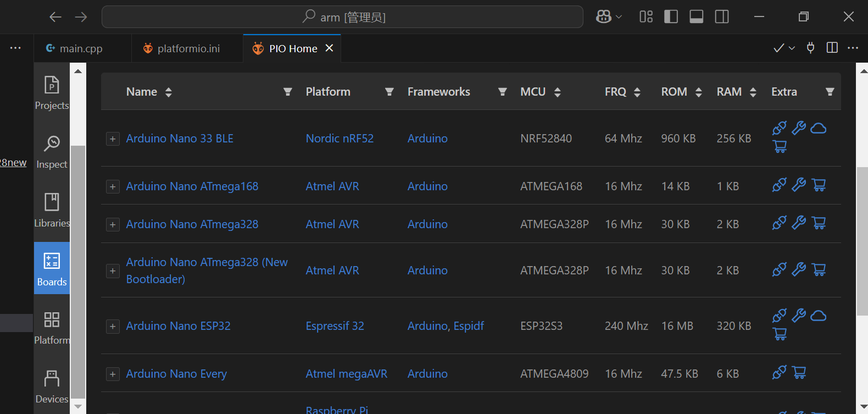Open the Libraries section in PIO Home sidebar

pyautogui.click(x=52, y=211)
